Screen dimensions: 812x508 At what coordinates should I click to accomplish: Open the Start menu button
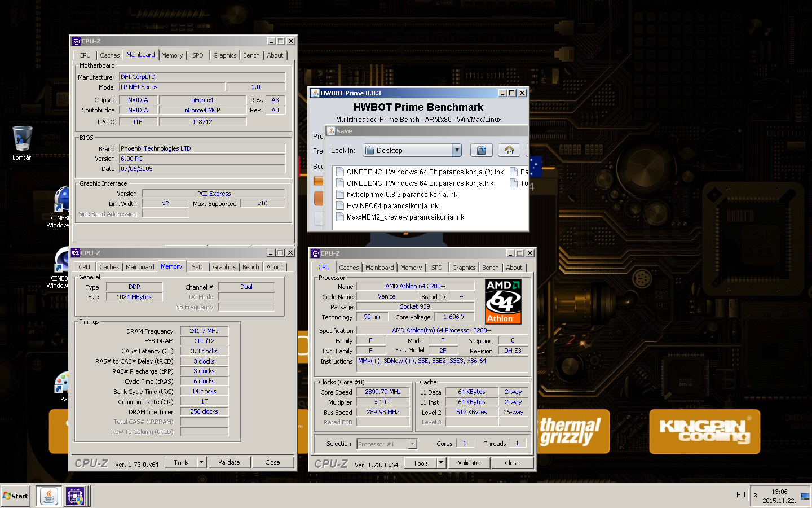pyautogui.click(x=15, y=496)
